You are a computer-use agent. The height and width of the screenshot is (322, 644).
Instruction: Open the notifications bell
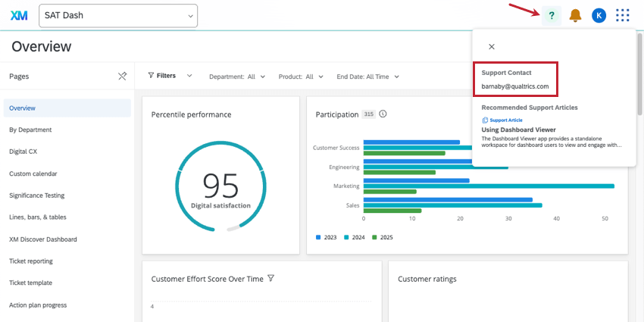(x=575, y=15)
